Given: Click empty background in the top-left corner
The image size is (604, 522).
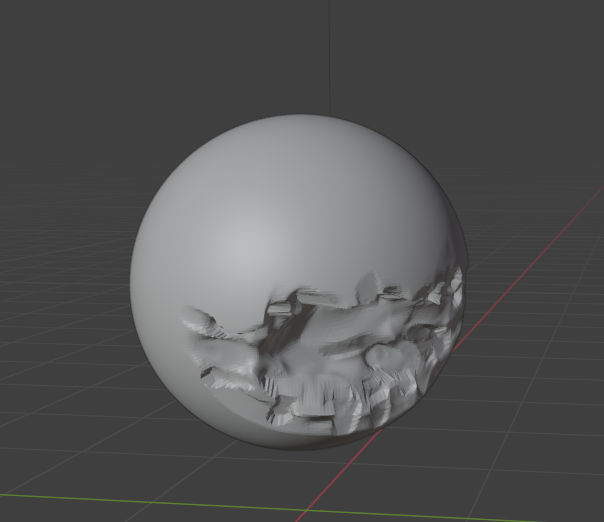Looking at the screenshot, I should click(40, 40).
